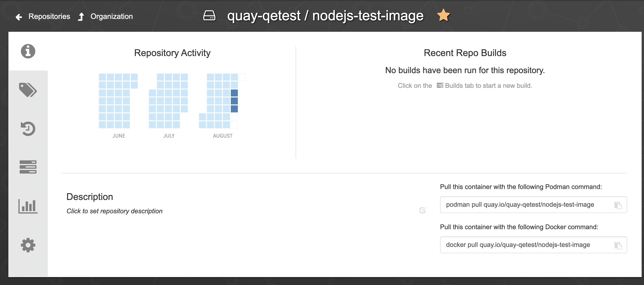Click the back arrow beside Repositories
This screenshot has width=644, height=285.
click(x=19, y=17)
